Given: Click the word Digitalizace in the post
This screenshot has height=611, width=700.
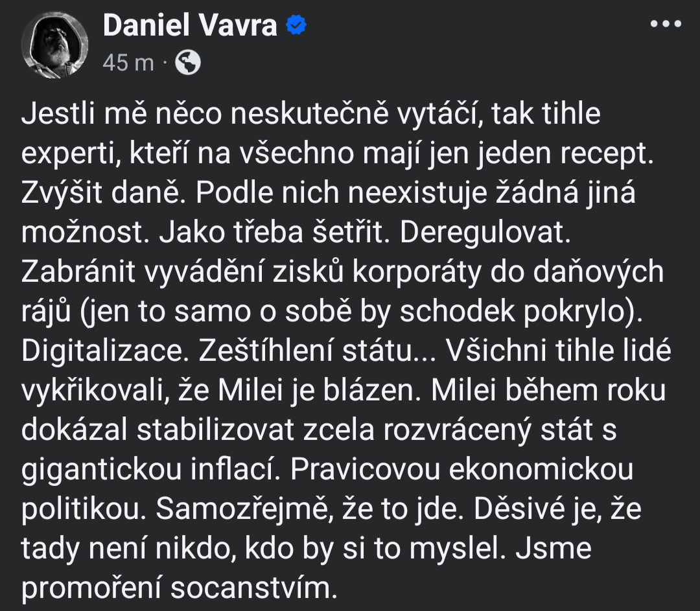Looking at the screenshot, I should (x=102, y=351).
